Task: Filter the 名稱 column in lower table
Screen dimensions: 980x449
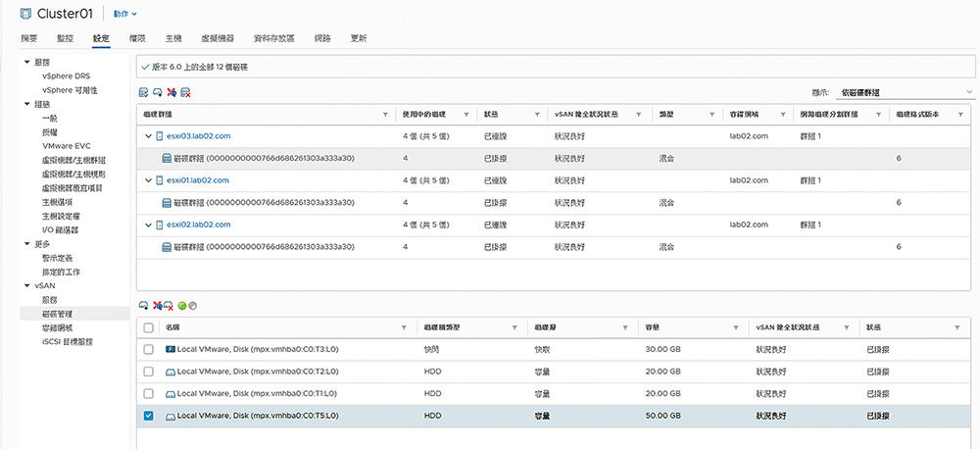Action: click(x=406, y=327)
